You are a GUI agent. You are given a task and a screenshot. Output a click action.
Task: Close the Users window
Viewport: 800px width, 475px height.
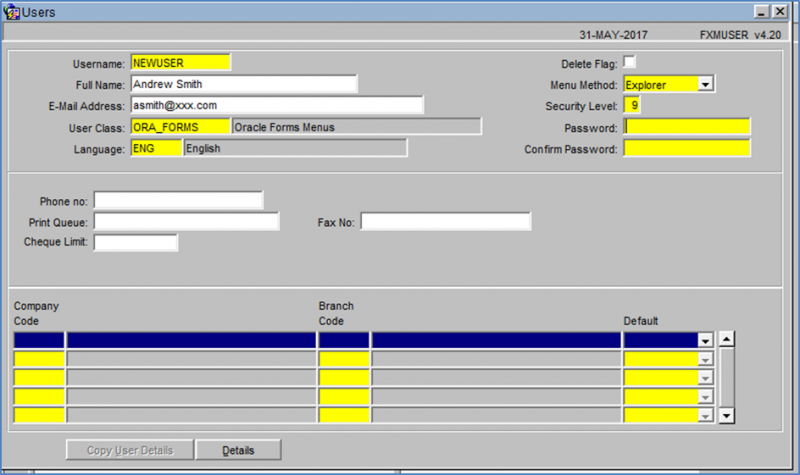click(x=780, y=12)
